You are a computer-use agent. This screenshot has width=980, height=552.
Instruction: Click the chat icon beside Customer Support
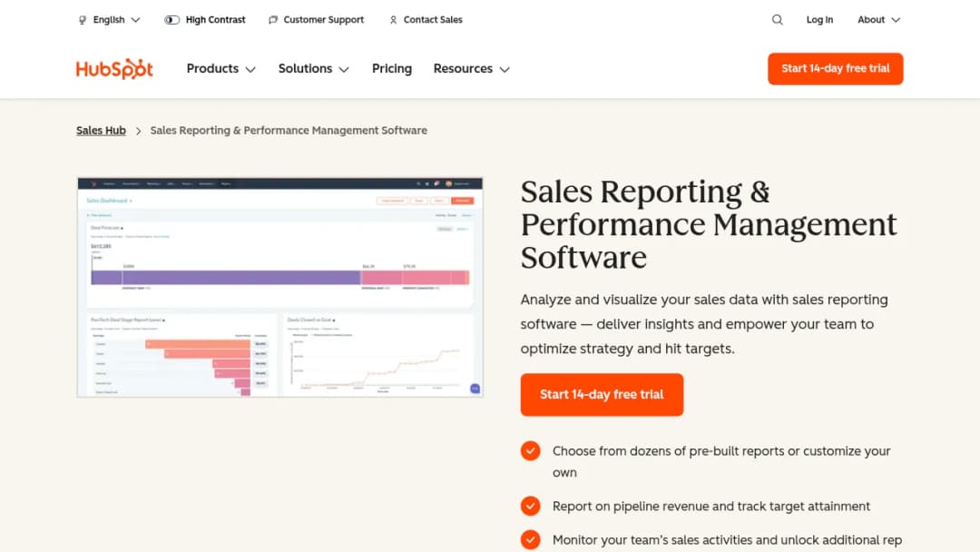(273, 20)
